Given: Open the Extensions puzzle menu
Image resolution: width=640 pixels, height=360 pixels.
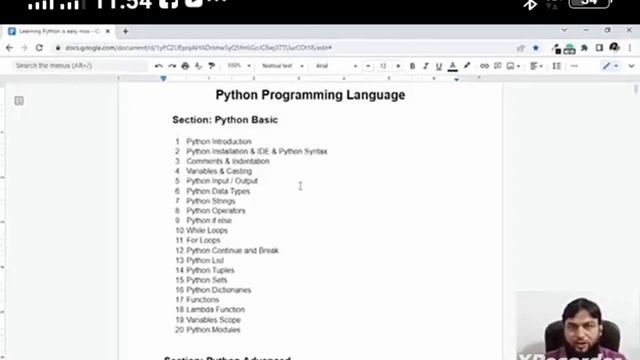Looking at the screenshot, I should 584,48.
